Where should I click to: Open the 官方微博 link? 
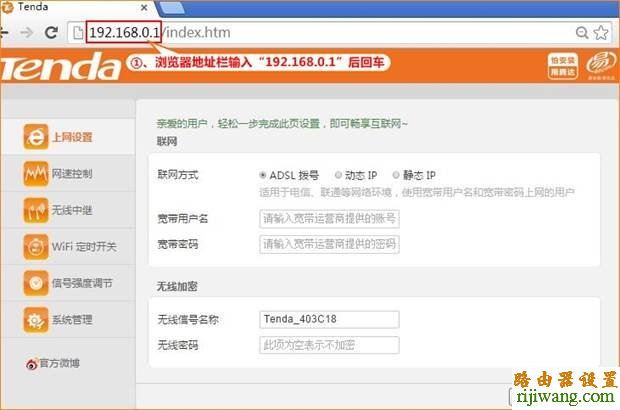click(x=59, y=363)
